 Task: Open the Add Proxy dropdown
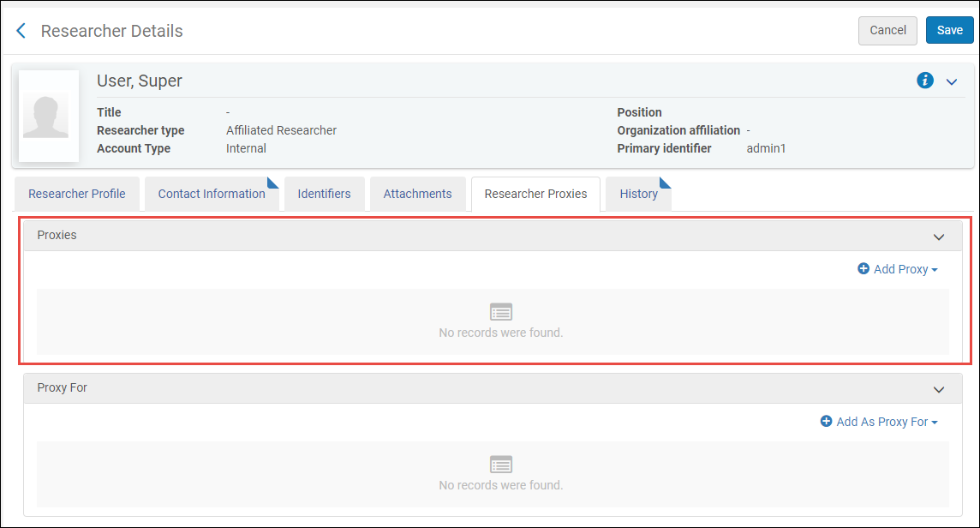(x=898, y=269)
